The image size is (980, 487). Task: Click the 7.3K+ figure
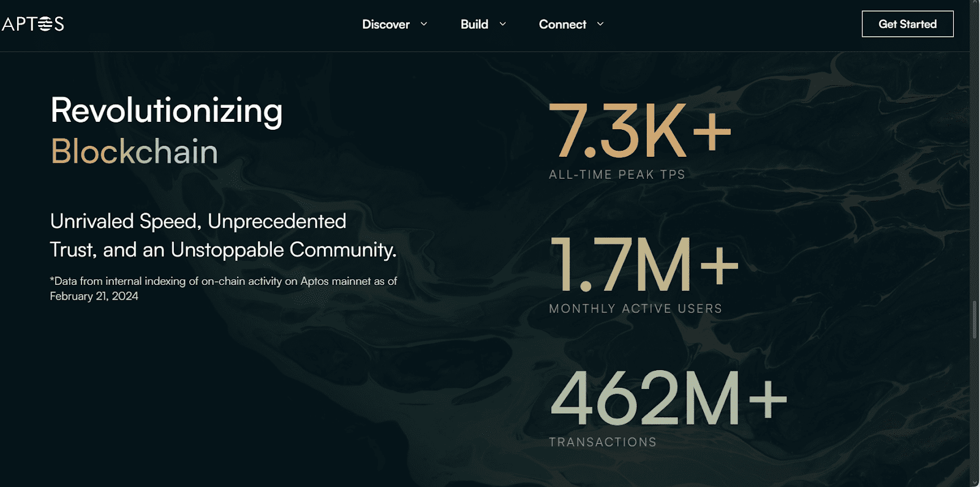(640, 130)
